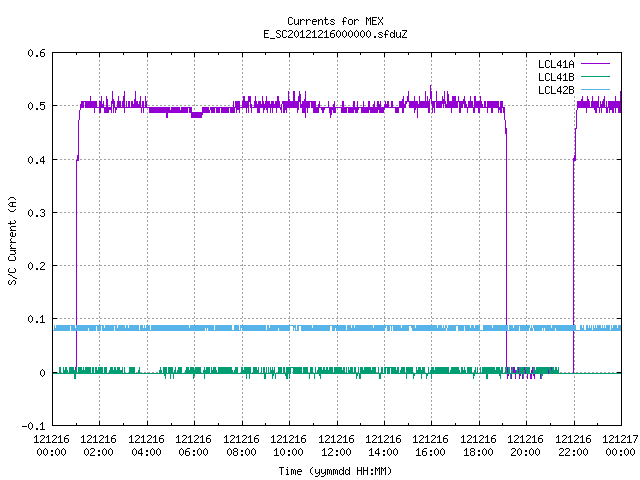Click the x-axis tick '121216 10:00'
Viewport: 640px width, 480px height.
[289, 446]
